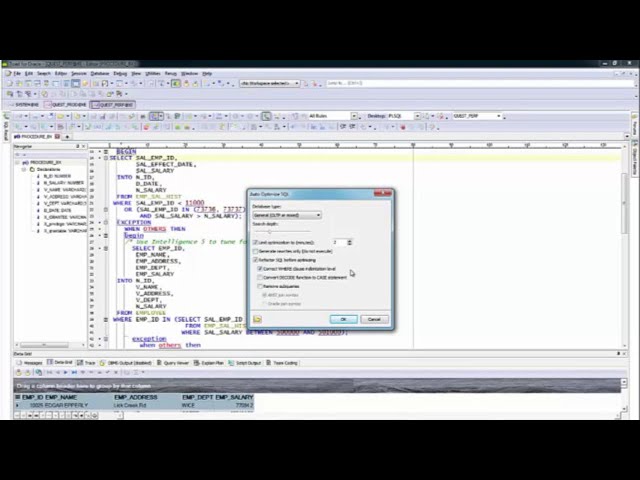Switch to the QUEST_PROD connection tab
The image size is (640, 480).
pos(66,105)
